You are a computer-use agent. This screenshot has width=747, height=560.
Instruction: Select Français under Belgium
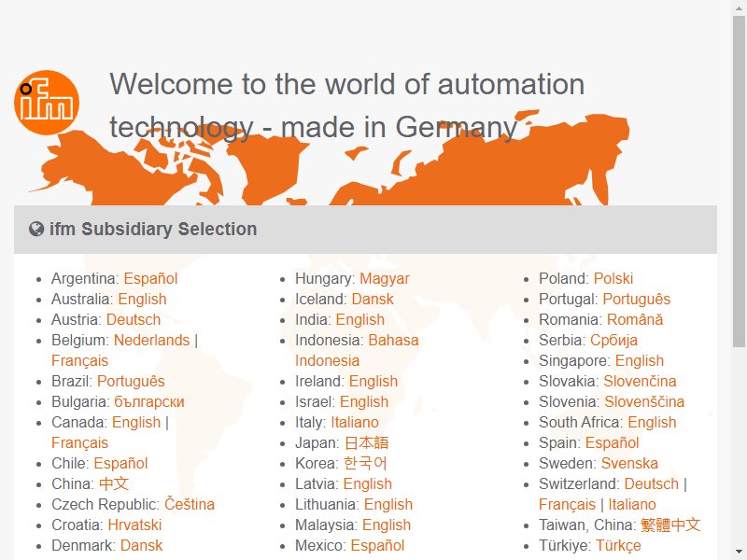coord(79,360)
